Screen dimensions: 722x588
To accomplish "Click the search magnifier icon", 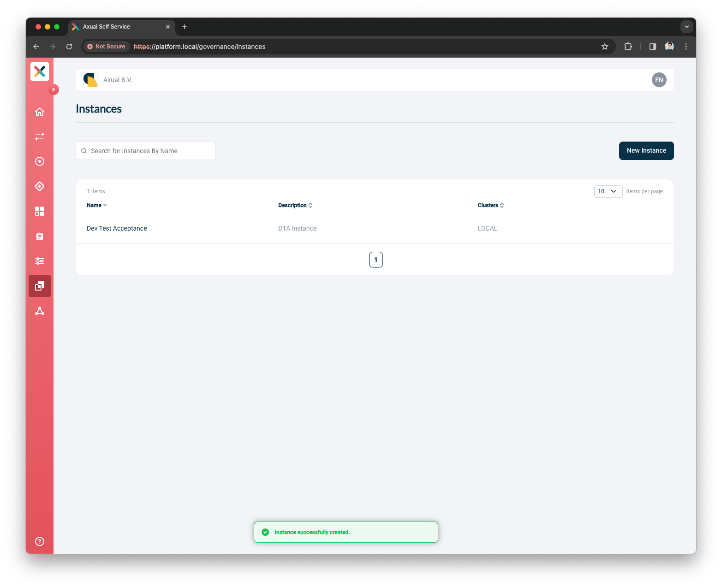I will (84, 151).
